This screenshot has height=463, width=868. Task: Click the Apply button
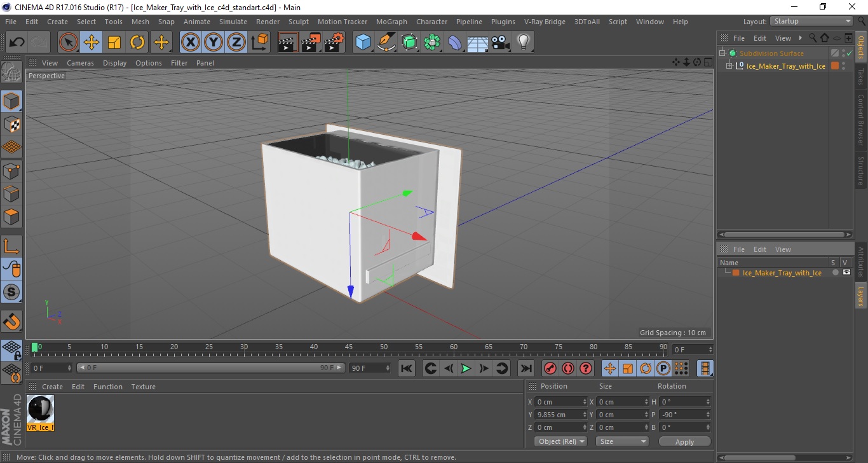point(684,442)
